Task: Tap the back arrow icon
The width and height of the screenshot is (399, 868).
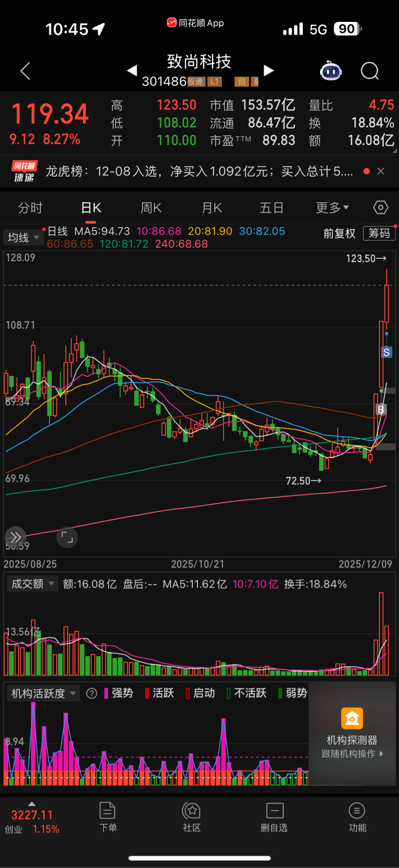Action: coord(25,71)
